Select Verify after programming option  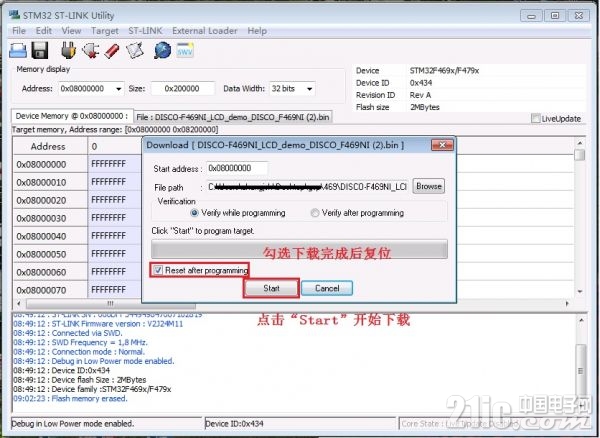(x=315, y=213)
